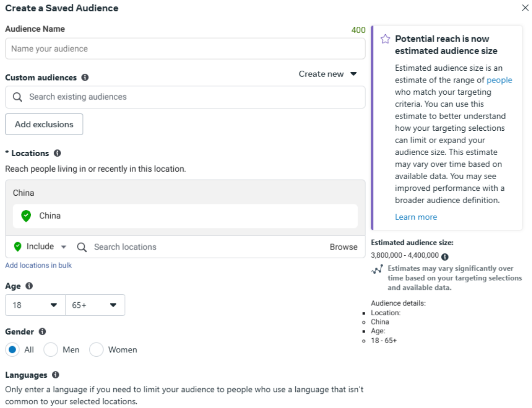Click the info icon after estimated audience range
The image size is (532, 408).
(x=445, y=257)
